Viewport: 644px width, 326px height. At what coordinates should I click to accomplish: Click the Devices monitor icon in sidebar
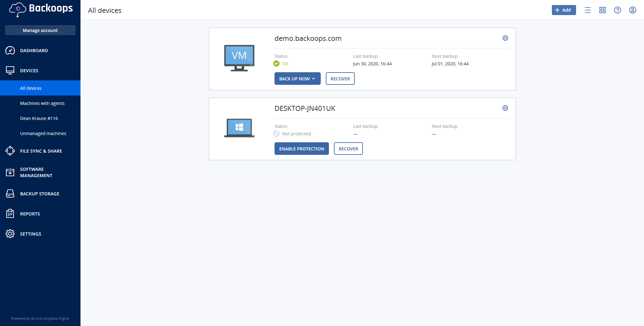[x=10, y=70]
